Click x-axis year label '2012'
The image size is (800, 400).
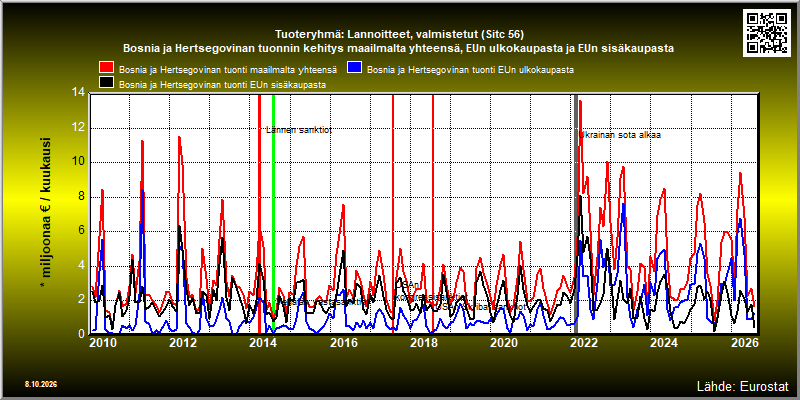183,342
